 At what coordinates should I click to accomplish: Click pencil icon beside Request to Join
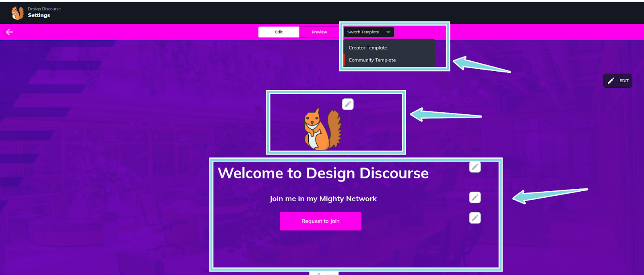point(475,218)
